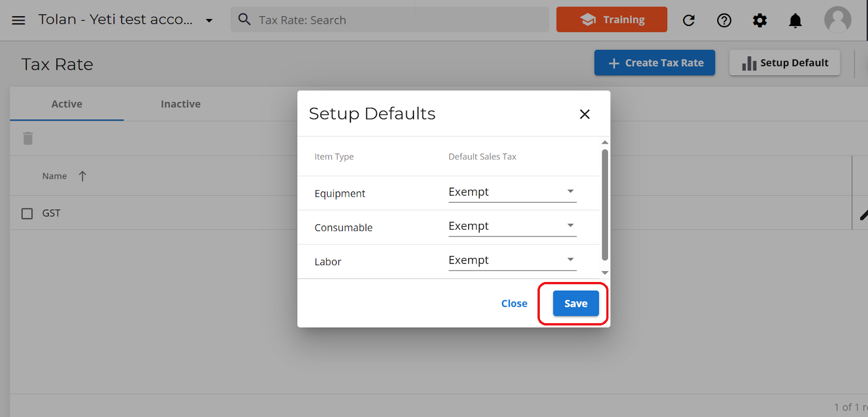
Task: Open the settings gear icon
Action: tap(760, 21)
